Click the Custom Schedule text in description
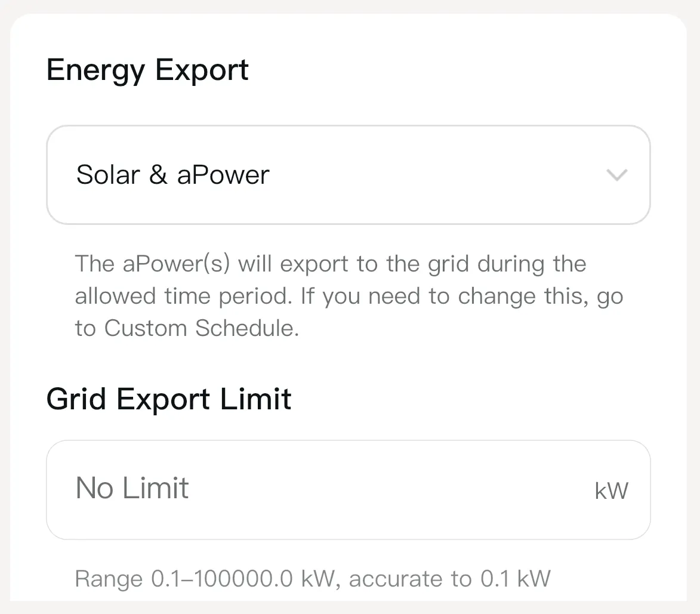The image size is (700, 614). (x=201, y=328)
